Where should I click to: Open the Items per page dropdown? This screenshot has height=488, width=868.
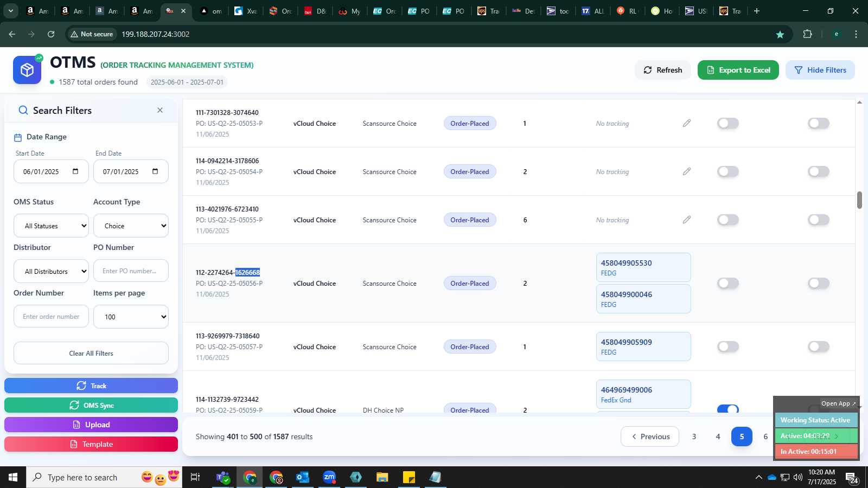click(131, 317)
